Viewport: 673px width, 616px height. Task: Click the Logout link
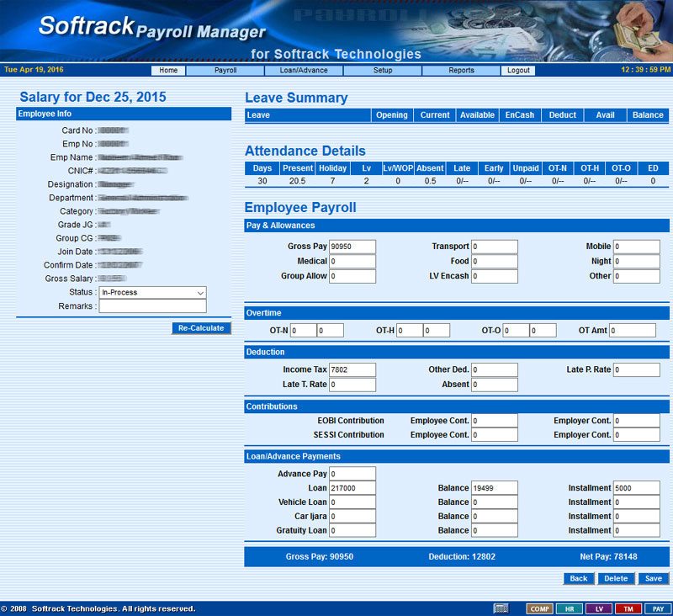coord(519,71)
